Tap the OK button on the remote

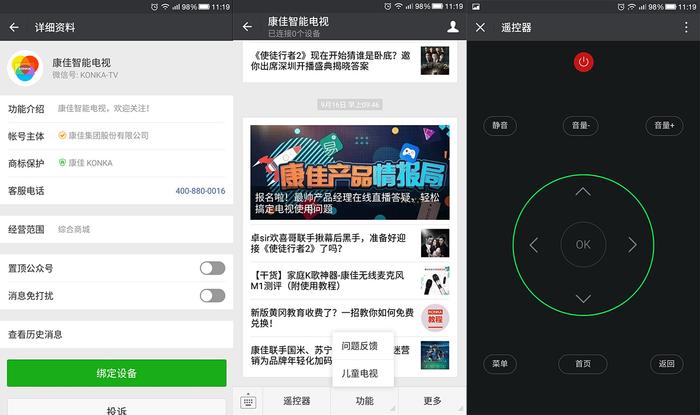pyautogui.click(x=583, y=245)
